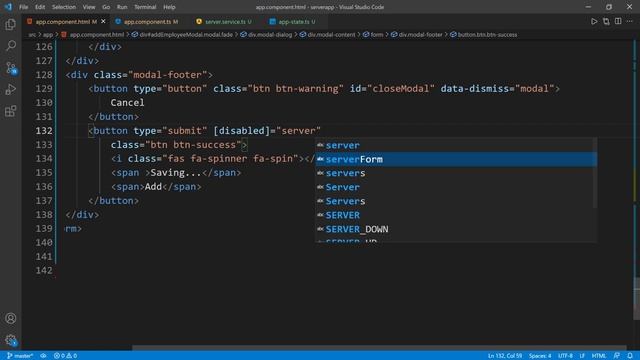Expand the app.component.html breadcrumb
This screenshot has height=360, width=640.
pyautogui.click(x=93, y=35)
